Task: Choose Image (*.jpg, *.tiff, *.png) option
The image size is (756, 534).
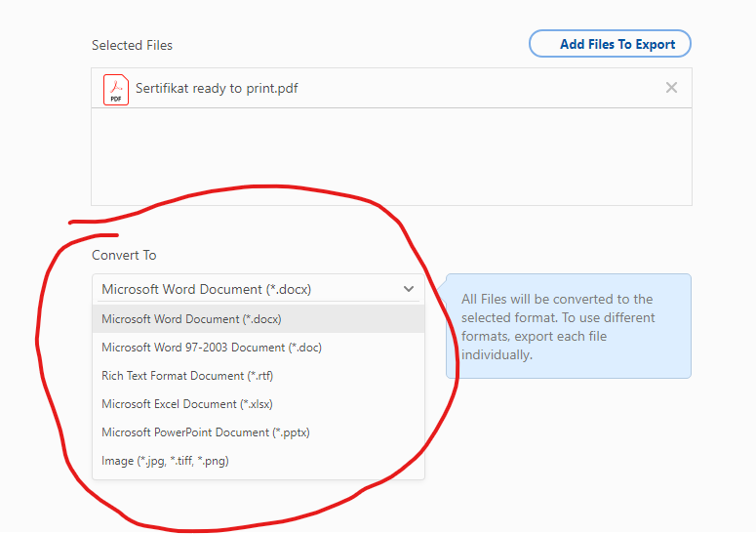Action: [x=259, y=461]
